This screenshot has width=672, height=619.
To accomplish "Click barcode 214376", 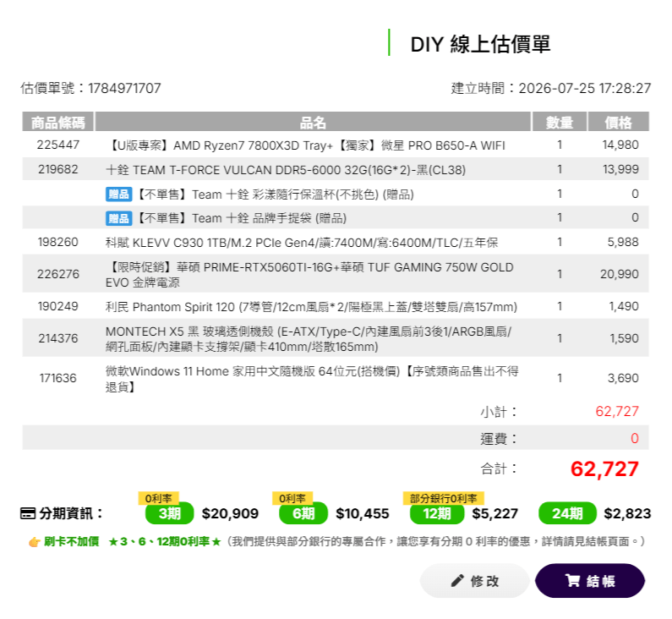I will click(x=57, y=338).
